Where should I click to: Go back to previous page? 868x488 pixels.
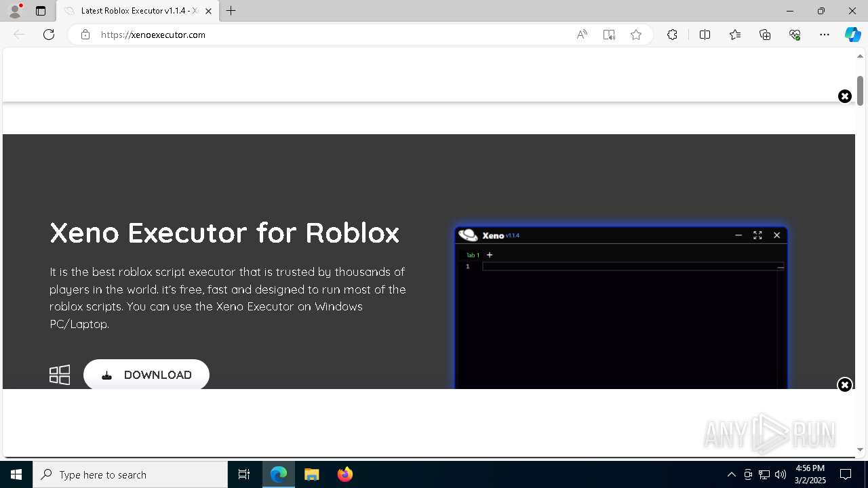(19, 35)
